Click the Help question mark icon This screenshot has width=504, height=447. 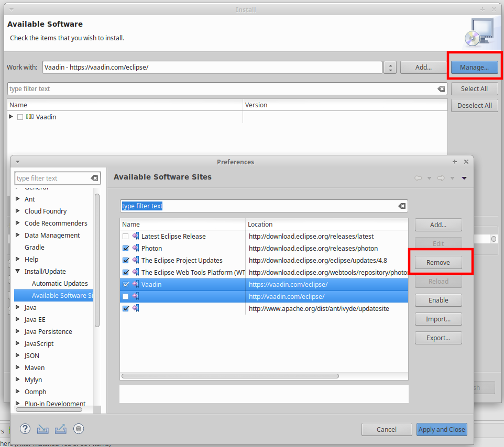coord(25,429)
